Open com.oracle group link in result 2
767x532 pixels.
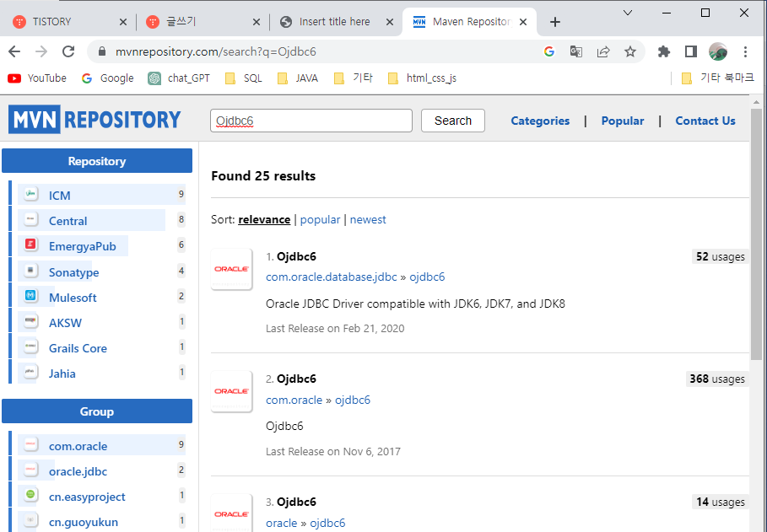[x=294, y=400]
